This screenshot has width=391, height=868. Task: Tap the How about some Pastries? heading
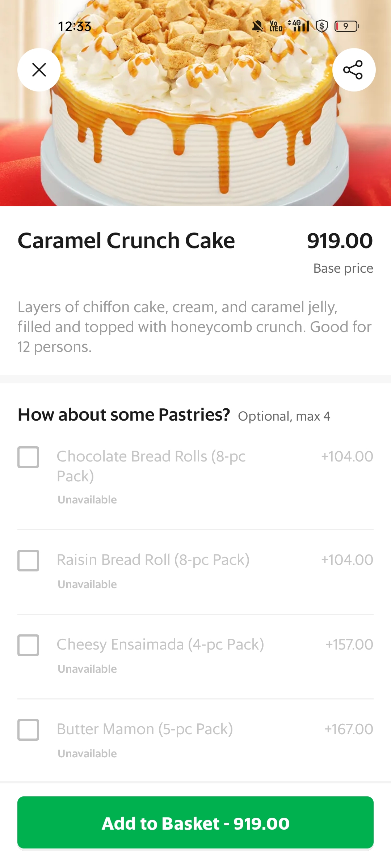124,415
